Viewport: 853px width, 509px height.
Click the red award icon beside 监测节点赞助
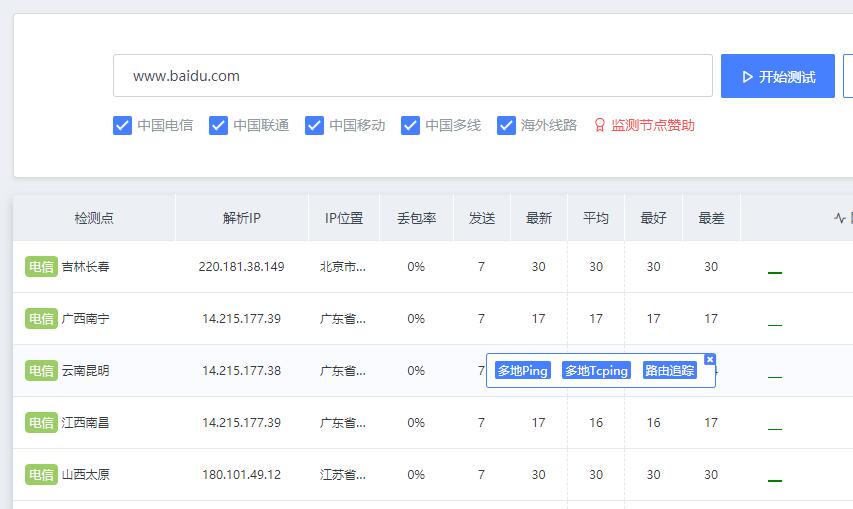599,125
